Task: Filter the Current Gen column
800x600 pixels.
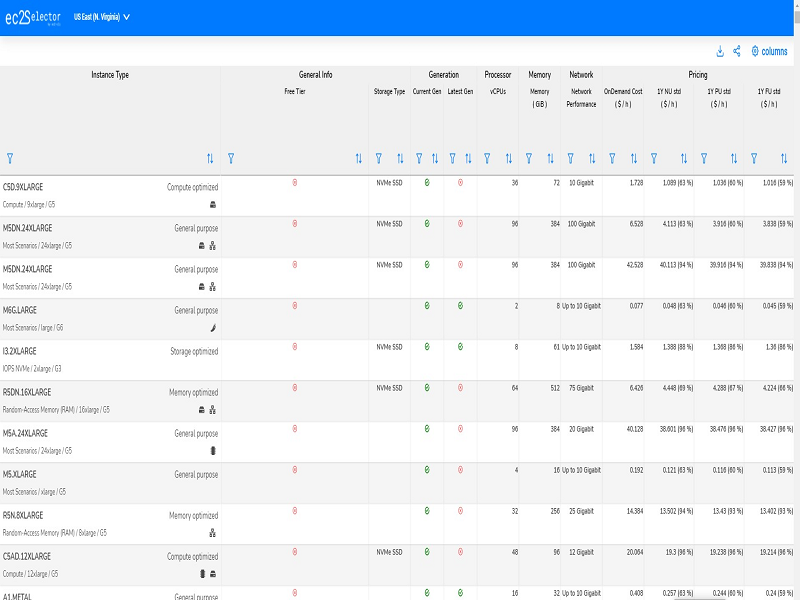Action: tap(419, 159)
